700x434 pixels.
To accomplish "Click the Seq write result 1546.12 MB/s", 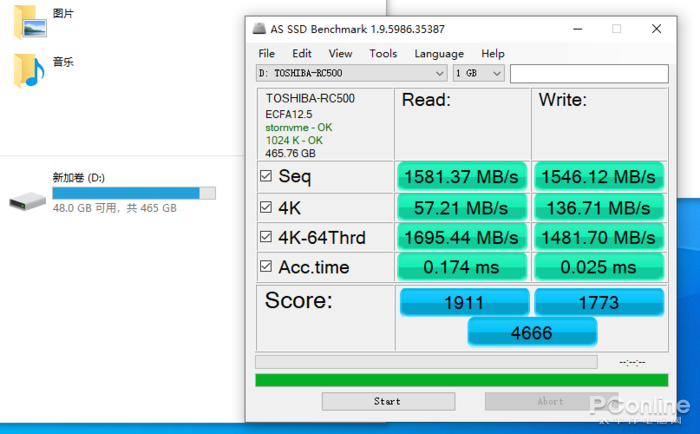I will 599,177.
